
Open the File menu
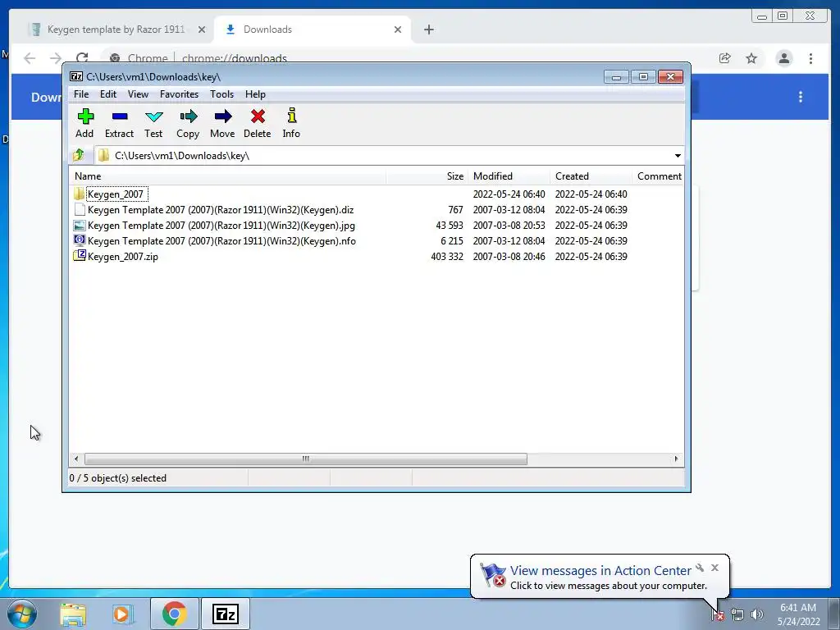(x=81, y=94)
